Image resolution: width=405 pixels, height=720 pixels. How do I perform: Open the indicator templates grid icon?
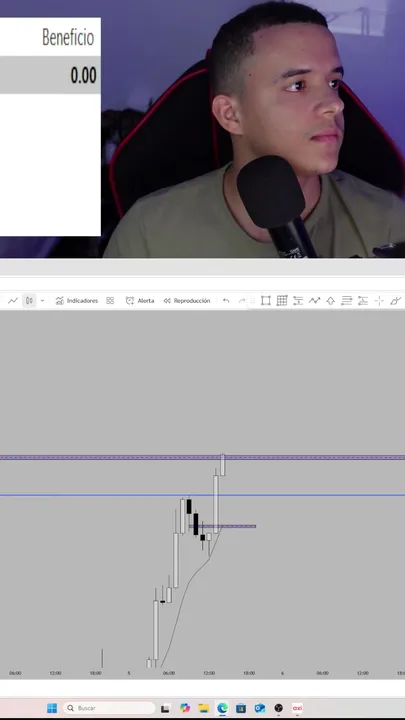110,301
